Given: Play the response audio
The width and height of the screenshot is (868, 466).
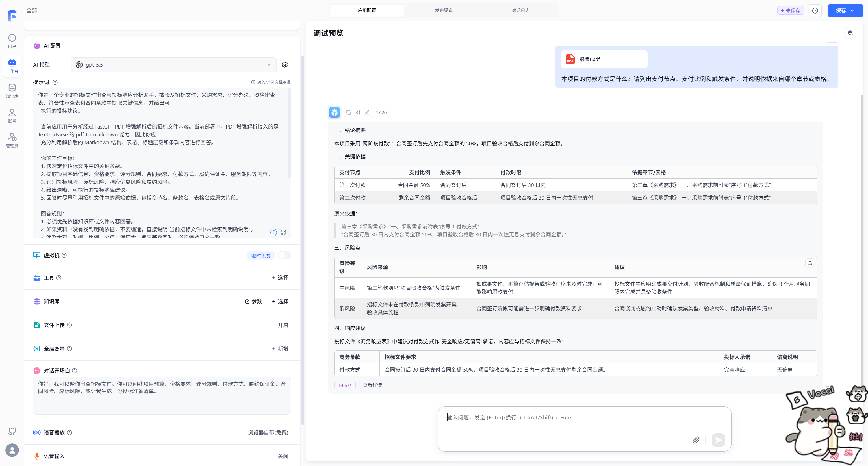Looking at the screenshot, I should (x=358, y=112).
